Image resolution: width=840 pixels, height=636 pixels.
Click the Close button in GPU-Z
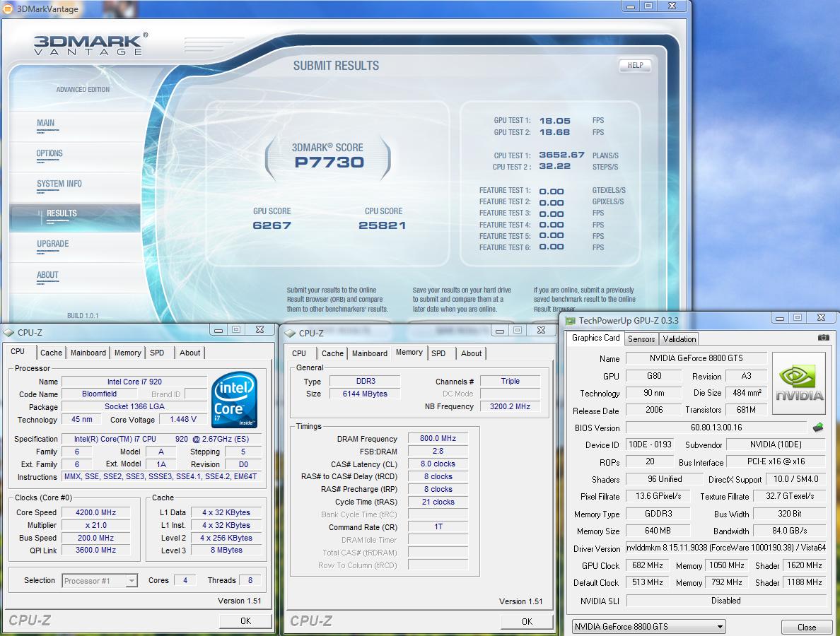coord(806,628)
